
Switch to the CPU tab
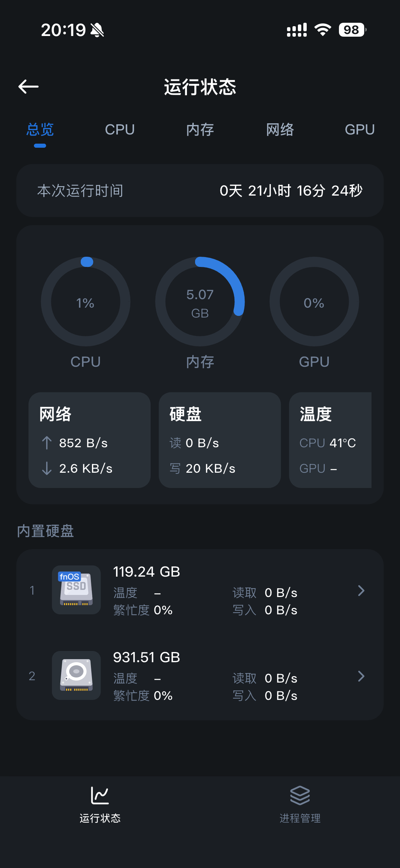120,130
